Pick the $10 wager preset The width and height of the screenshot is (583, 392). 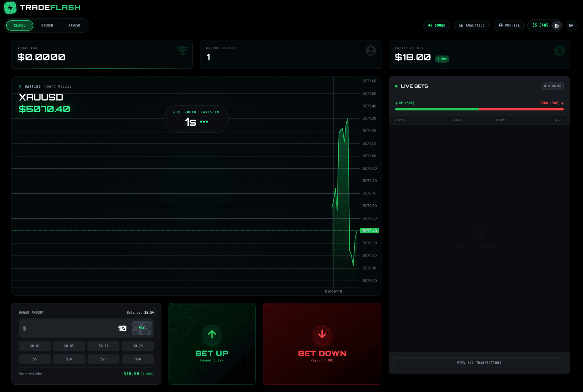pyautogui.click(x=69, y=359)
